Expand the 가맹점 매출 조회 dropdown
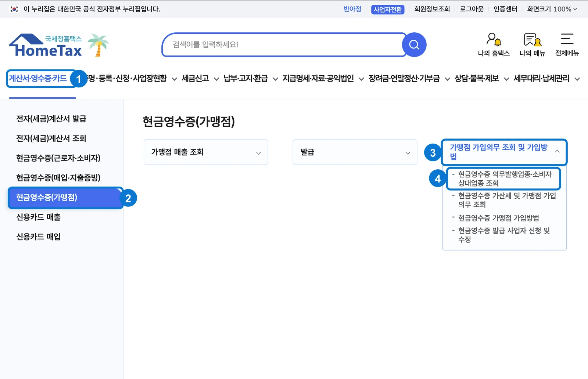 tap(206, 152)
